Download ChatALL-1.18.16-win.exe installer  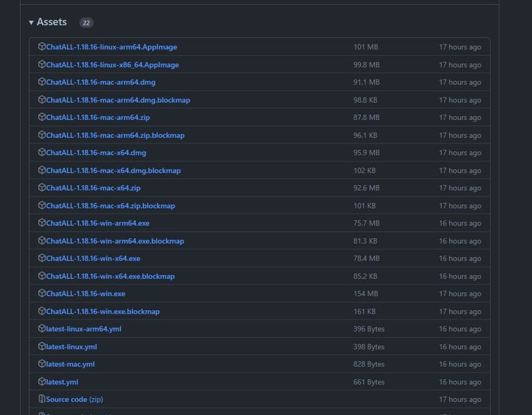point(85,294)
